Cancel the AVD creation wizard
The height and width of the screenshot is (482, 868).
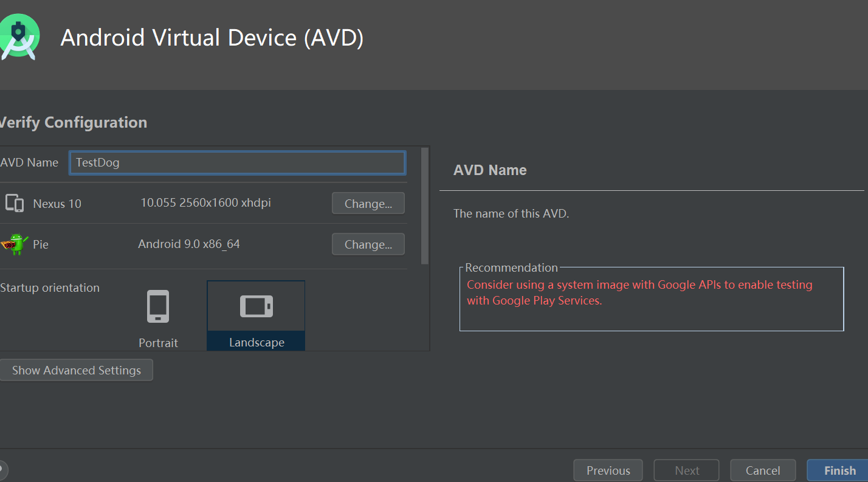click(763, 470)
